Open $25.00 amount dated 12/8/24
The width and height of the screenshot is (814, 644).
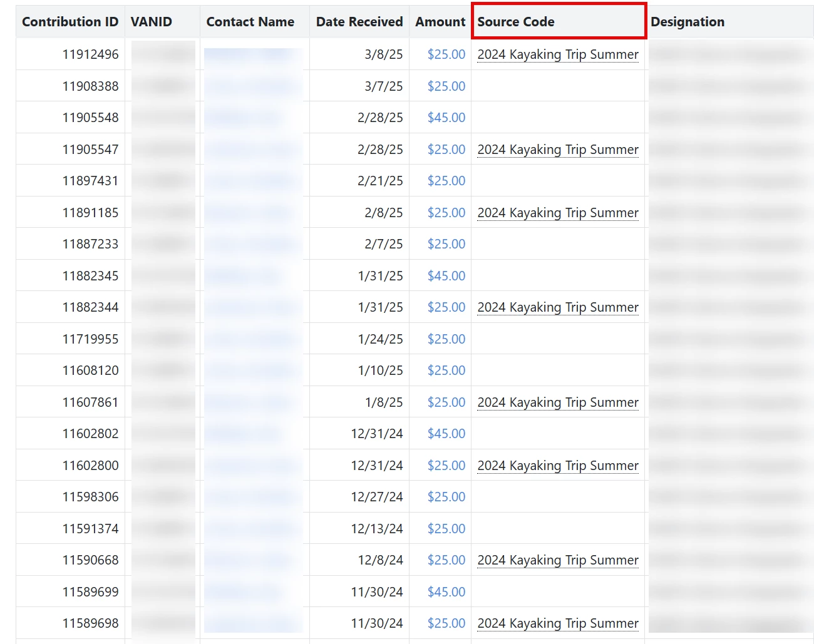(x=446, y=560)
